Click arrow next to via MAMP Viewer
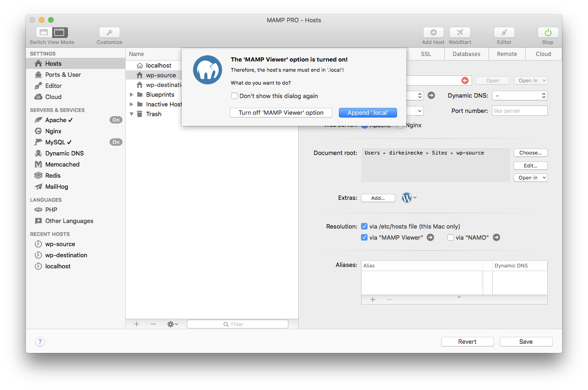The width and height of the screenshot is (588, 390). tap(430, 237)
